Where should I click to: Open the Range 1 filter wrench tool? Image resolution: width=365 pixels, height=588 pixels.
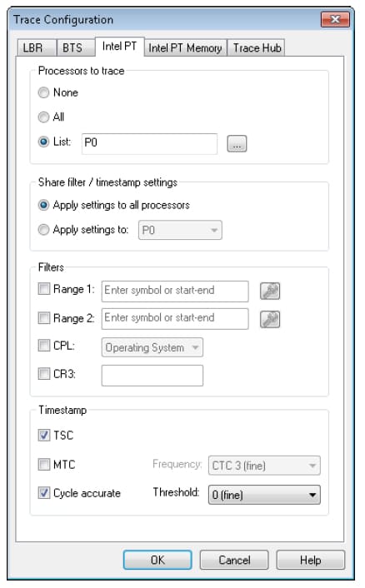click(x=270, y=292)
